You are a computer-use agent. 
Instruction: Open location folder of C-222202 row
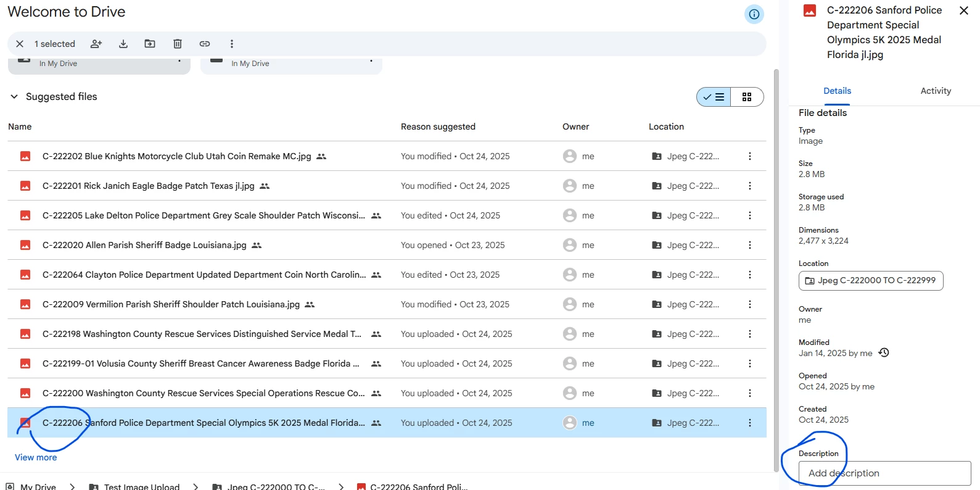pyautogui.click(x=685, y=156)
